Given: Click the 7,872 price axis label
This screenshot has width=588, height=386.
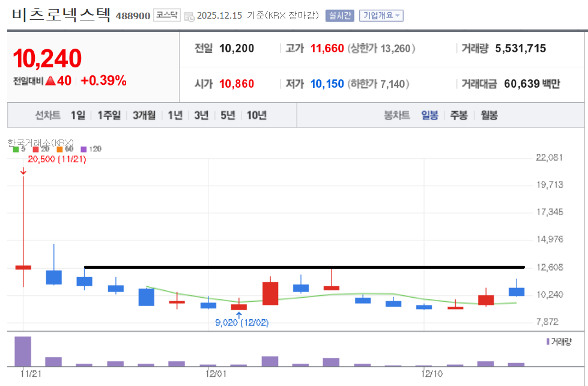Looking at the screenshot, I should [x=548, y=322].
